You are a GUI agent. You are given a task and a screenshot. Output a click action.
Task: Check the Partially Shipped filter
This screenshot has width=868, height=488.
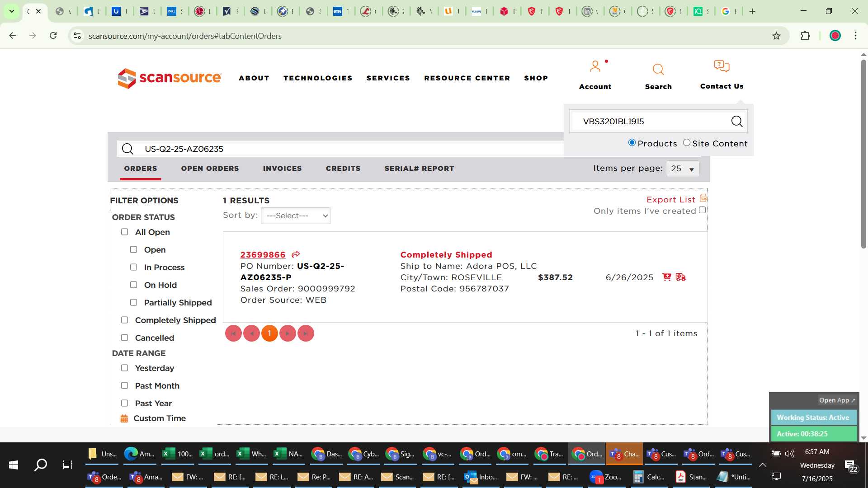pyautogui.click(x=133, y=302)
